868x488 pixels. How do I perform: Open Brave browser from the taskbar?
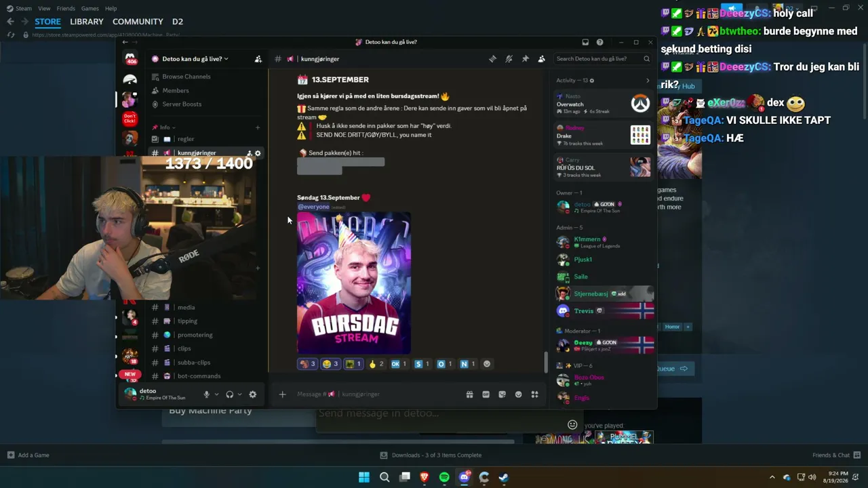click(x=425, y=477)
